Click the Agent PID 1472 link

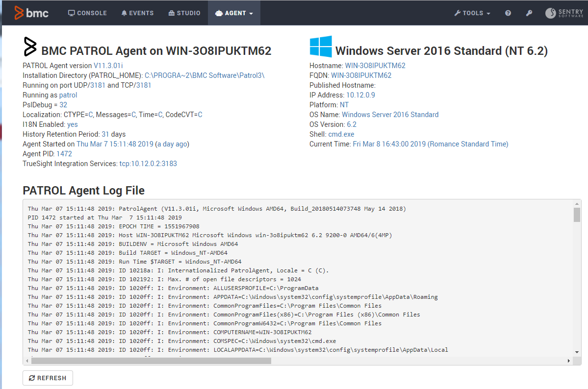pyautogui.click(x=64, y=154)
